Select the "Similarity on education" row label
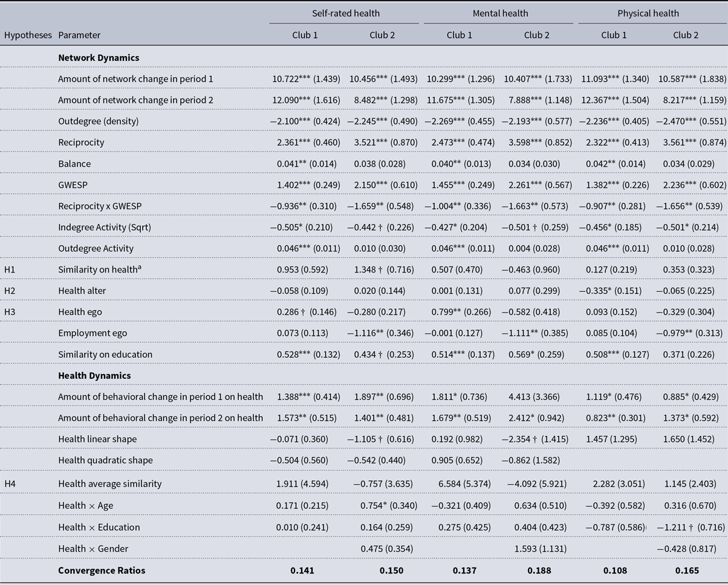 click(x=105, y=354)
